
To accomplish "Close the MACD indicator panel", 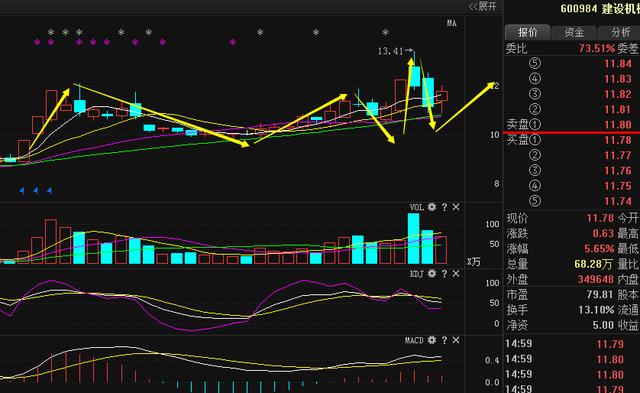I will pyautogui.click(x=456, y=340).
